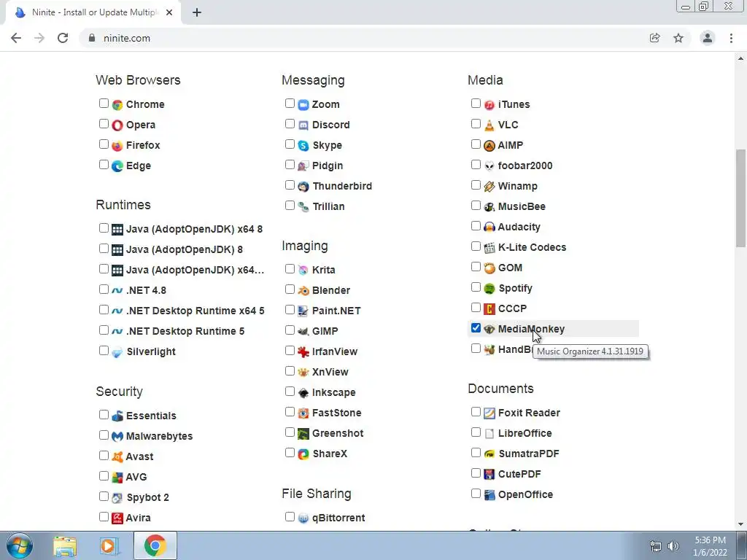Click the Edge logo icon
The image size is (747, 560).
pyautogui.click(x=117, y=166)
